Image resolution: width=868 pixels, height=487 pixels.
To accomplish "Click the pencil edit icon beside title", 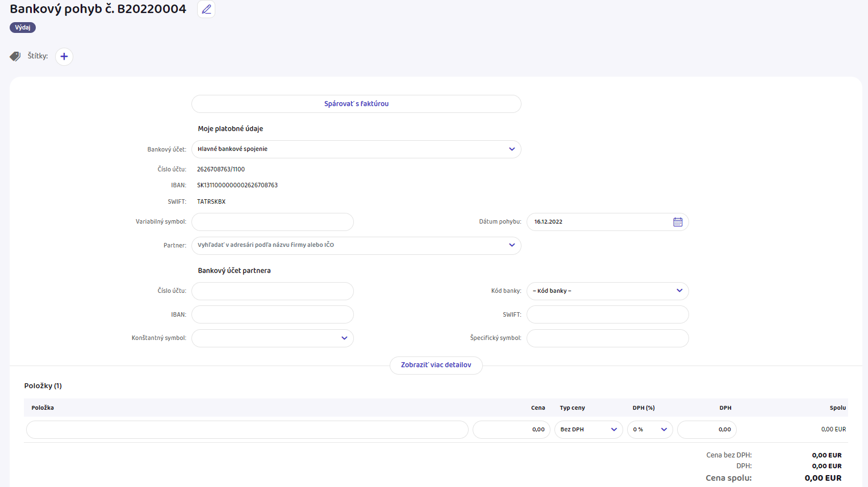I will tap(206, 9).
